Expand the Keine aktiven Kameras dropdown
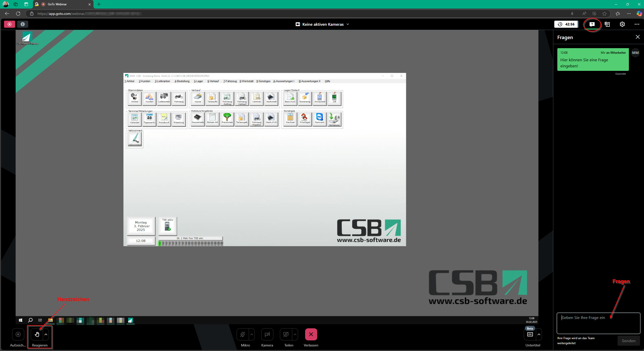This screenshot has width=644, height=351. (323, 24)
